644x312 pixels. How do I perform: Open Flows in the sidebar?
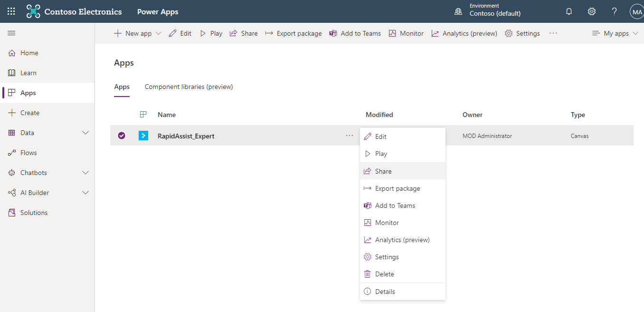(47, 153)
